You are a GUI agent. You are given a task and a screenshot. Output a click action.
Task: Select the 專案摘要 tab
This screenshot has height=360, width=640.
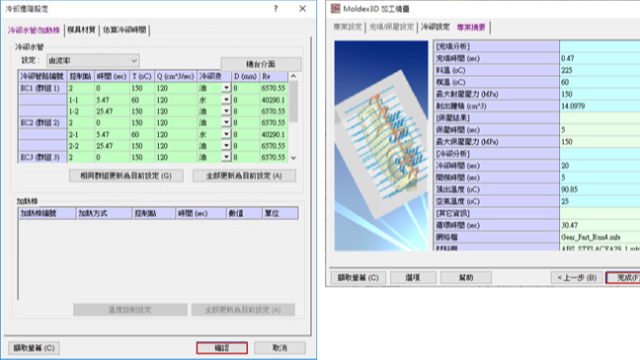click(471, 27)
